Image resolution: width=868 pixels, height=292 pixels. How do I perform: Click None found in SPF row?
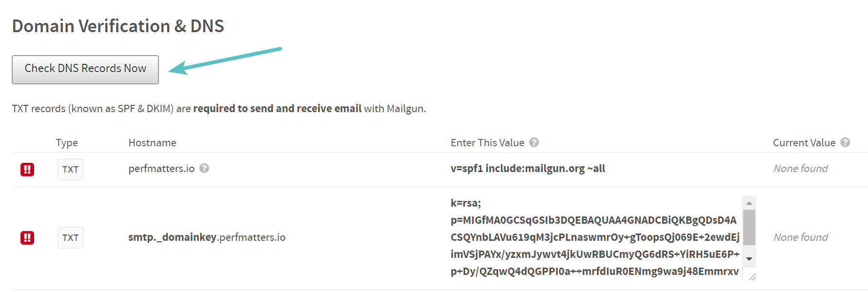pyautogui.click(x=801, y=169)
